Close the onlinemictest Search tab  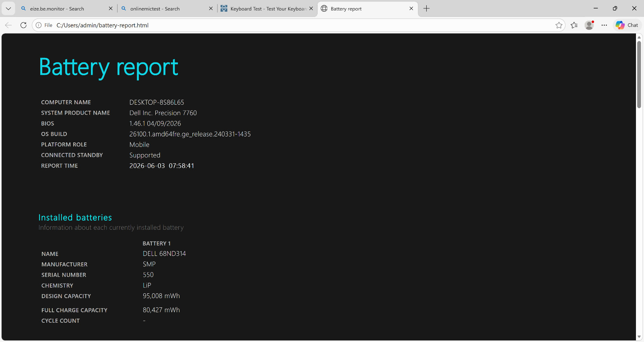coord(211,8)
